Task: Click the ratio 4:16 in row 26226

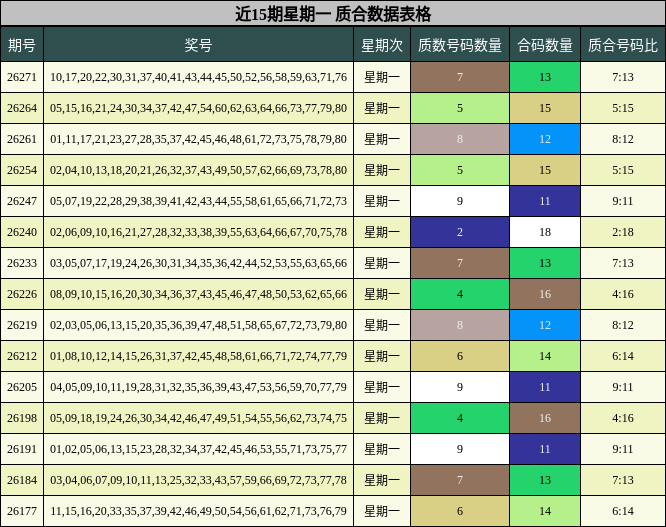Action: [623, 294]
